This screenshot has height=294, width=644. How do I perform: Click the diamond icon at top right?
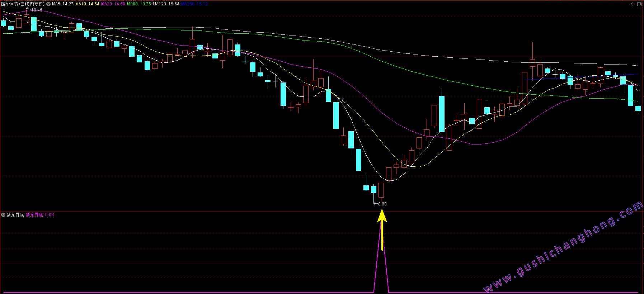[633, 4]
